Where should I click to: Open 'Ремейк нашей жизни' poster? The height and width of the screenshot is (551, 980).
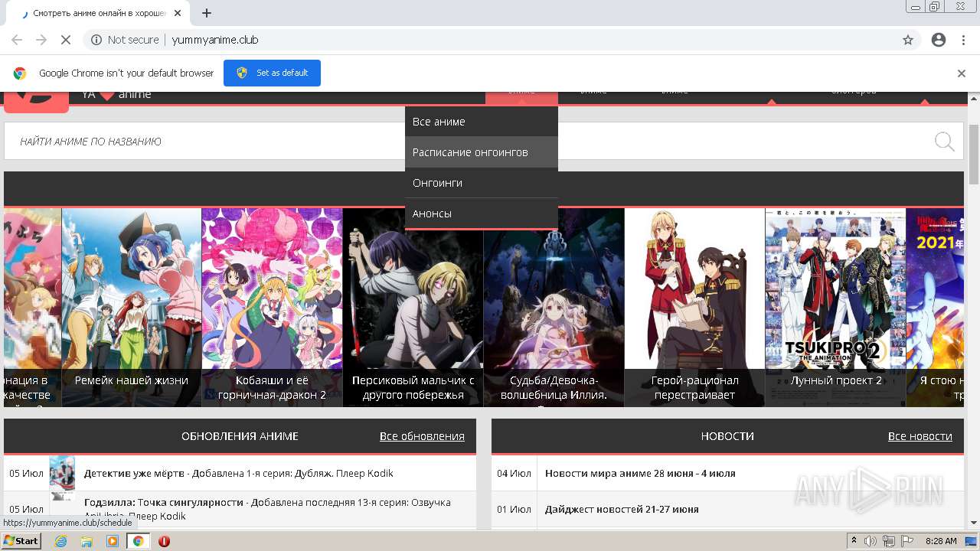tap(132, 307)
